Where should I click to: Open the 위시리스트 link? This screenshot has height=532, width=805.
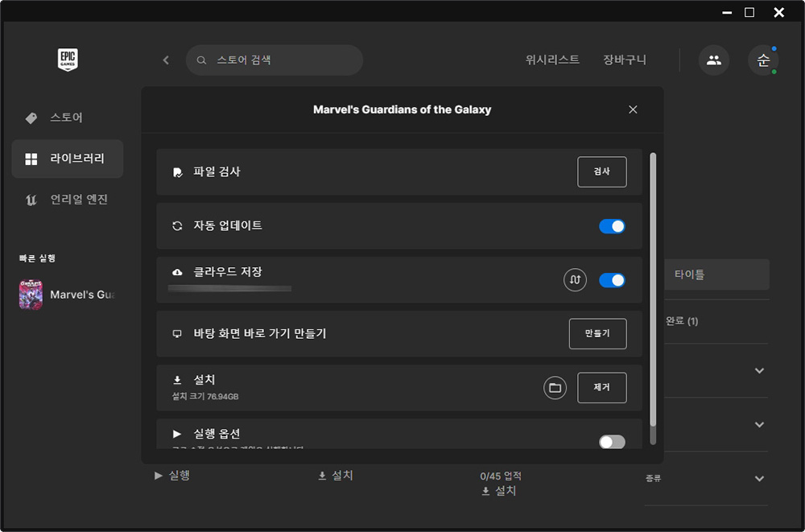552,60
